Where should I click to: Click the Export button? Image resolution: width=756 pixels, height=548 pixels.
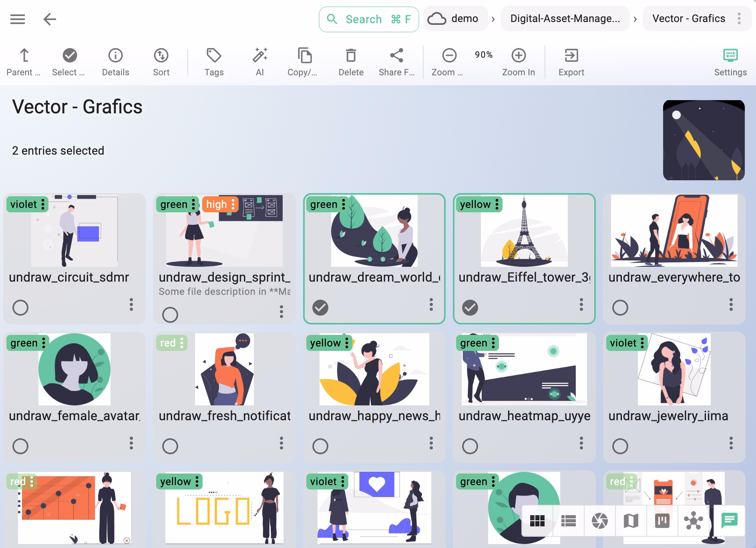pyautogui.click(x=571, y=61)
